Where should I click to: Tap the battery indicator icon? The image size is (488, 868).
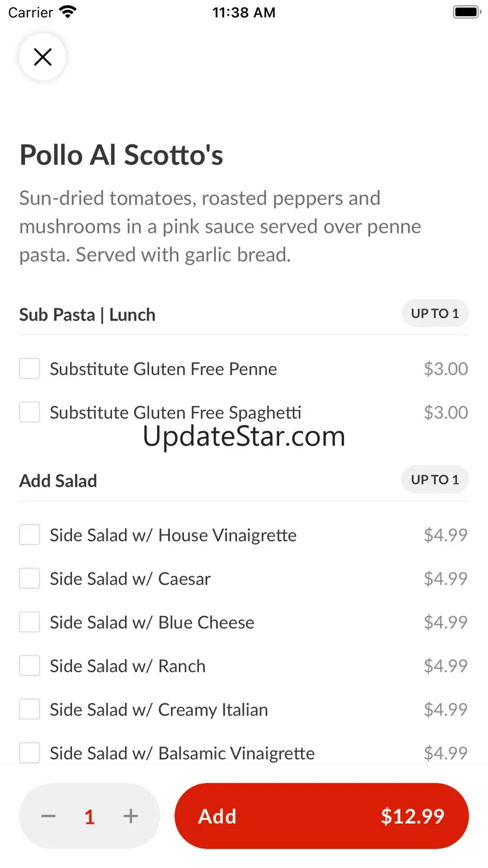tap(466, 12)
